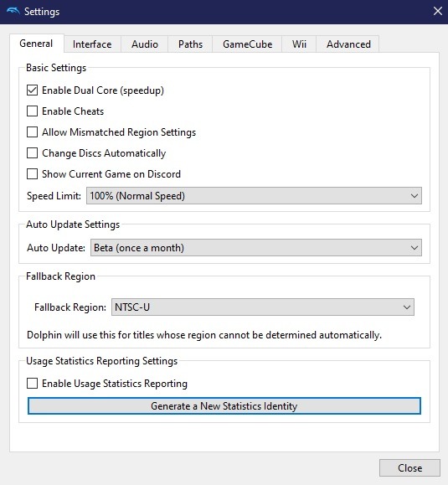Select the General tab
448x485 pixels.
37,44
